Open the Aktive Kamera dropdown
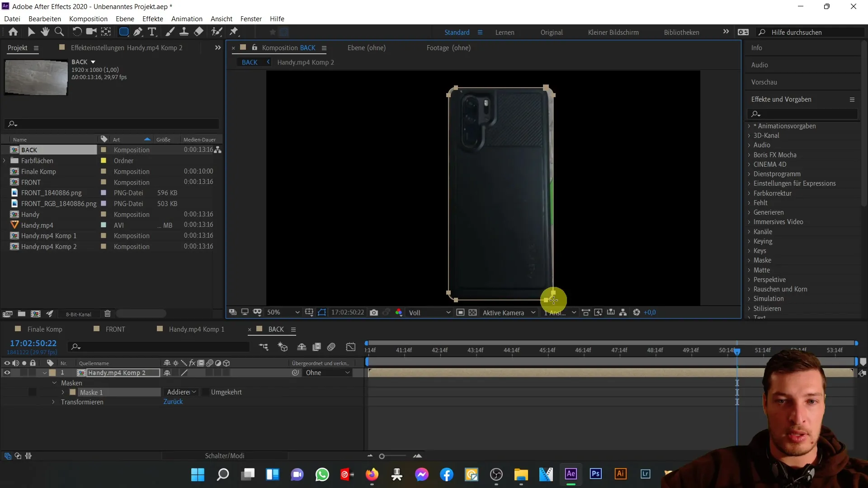868x488 pixels. tap(509, 312)
